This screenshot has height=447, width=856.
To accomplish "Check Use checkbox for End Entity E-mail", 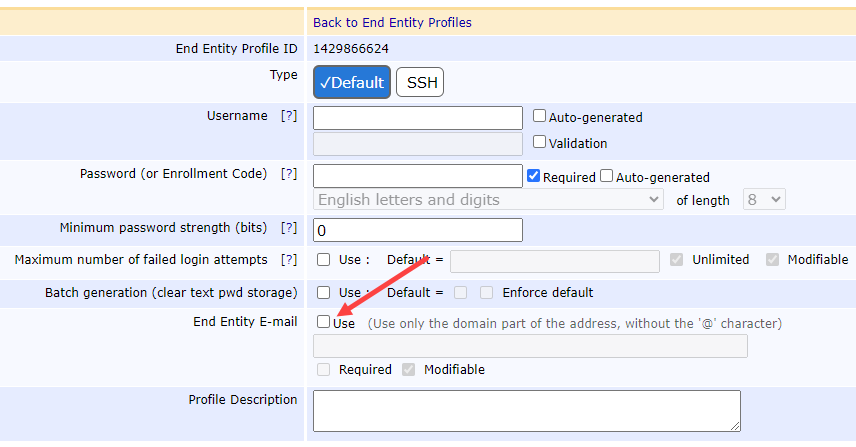I will pyautogui.click(x=324, y=323).
